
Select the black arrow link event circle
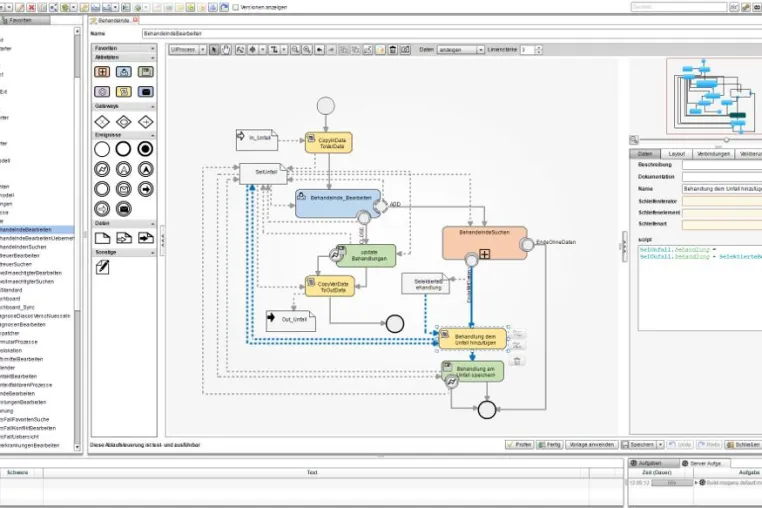[145, 189]
